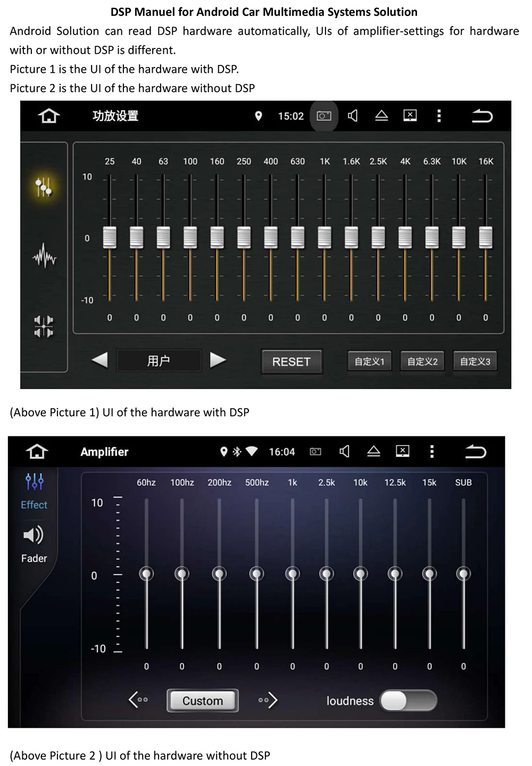The image size is (532, 766).
Task: Click the 500hz slider knob
Action: [256, 574]
